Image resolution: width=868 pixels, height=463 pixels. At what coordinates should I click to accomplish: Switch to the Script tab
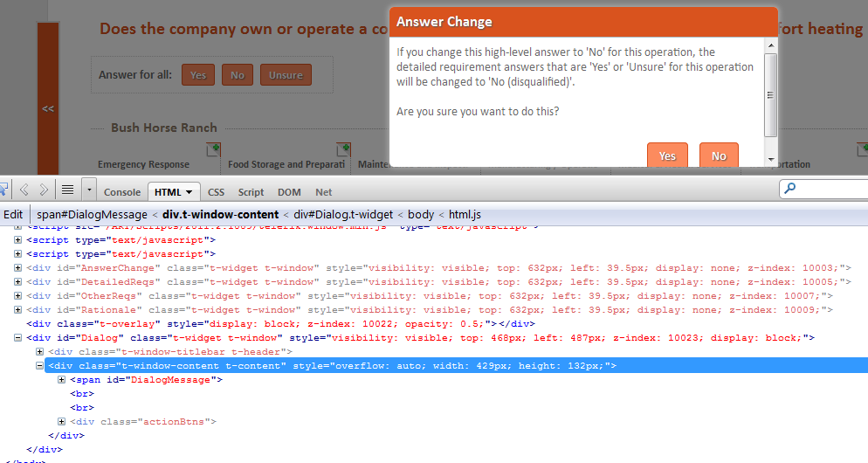(x=251, y=192)
